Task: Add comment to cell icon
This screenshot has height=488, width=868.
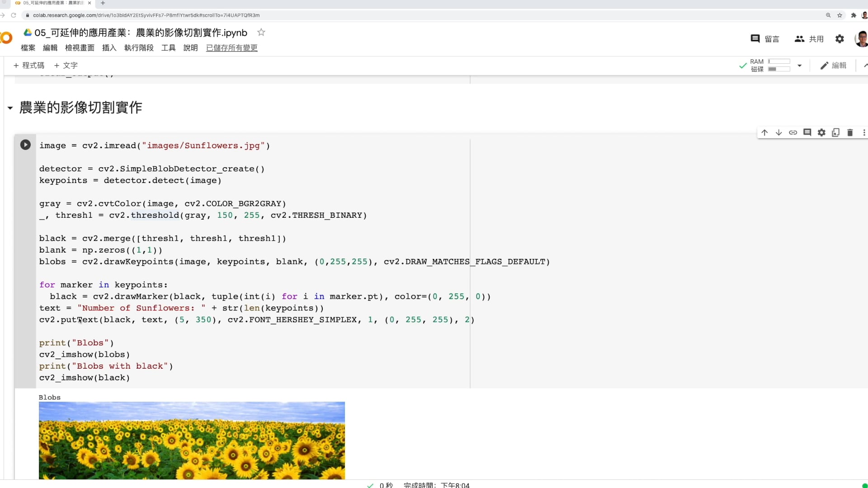Action: [807, 132]
